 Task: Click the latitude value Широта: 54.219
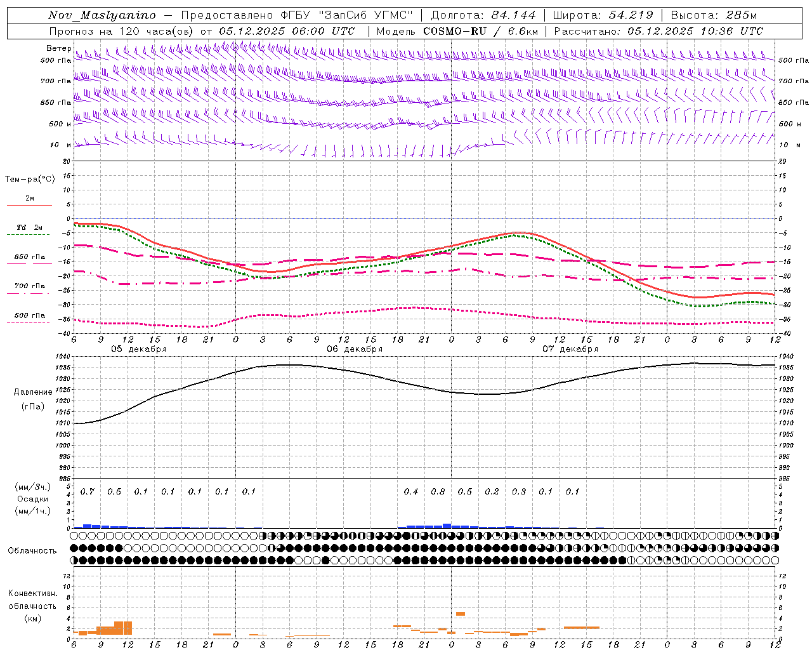point(605,15)
